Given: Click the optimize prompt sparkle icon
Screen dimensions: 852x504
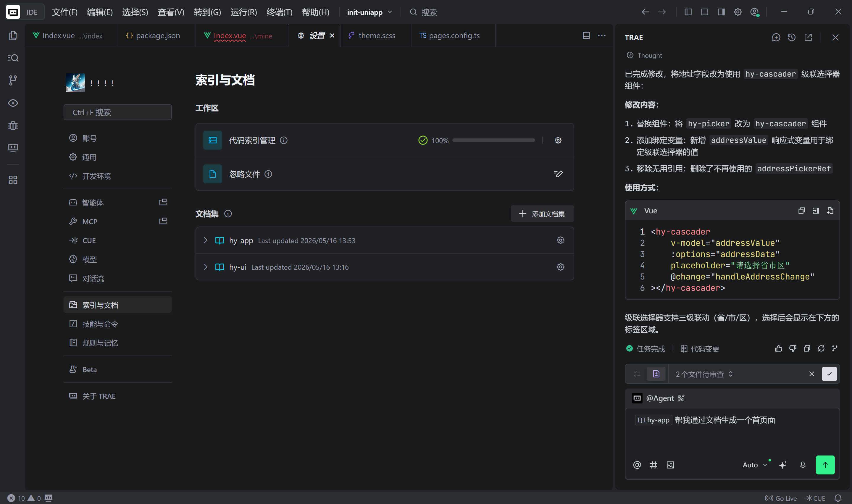Looking at the screenshot, I should [x=783, y=465].
